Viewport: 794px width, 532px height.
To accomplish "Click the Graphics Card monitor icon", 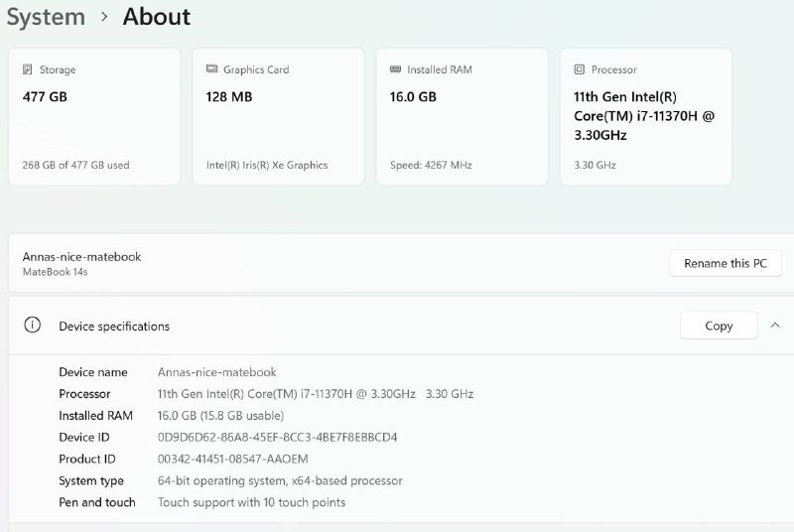I will pyautogui.click(x=211, y=68).
